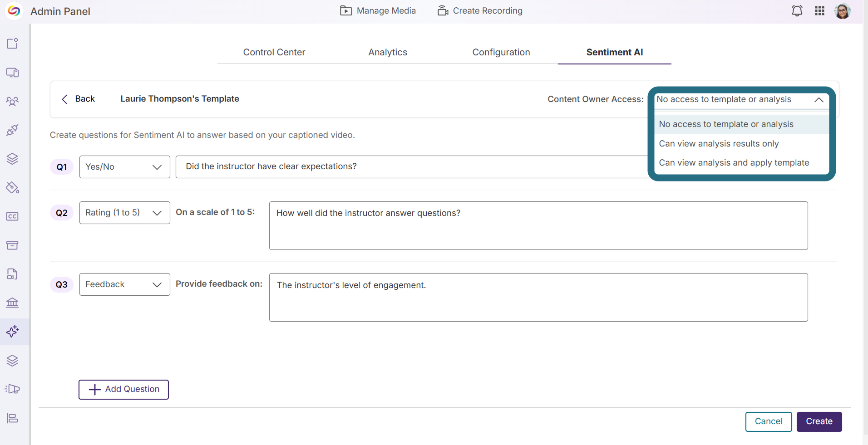
Task: Open Manage Media
Action: 378,11
